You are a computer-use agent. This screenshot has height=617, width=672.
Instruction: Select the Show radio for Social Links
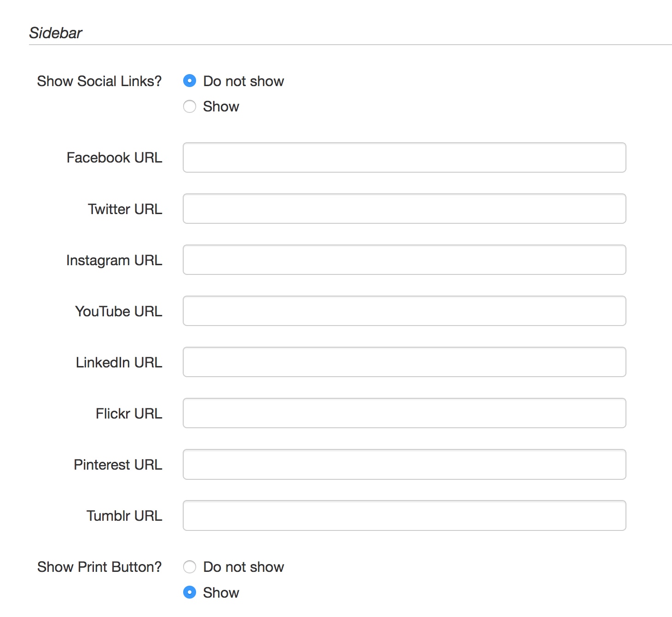[x=190, y=106]
